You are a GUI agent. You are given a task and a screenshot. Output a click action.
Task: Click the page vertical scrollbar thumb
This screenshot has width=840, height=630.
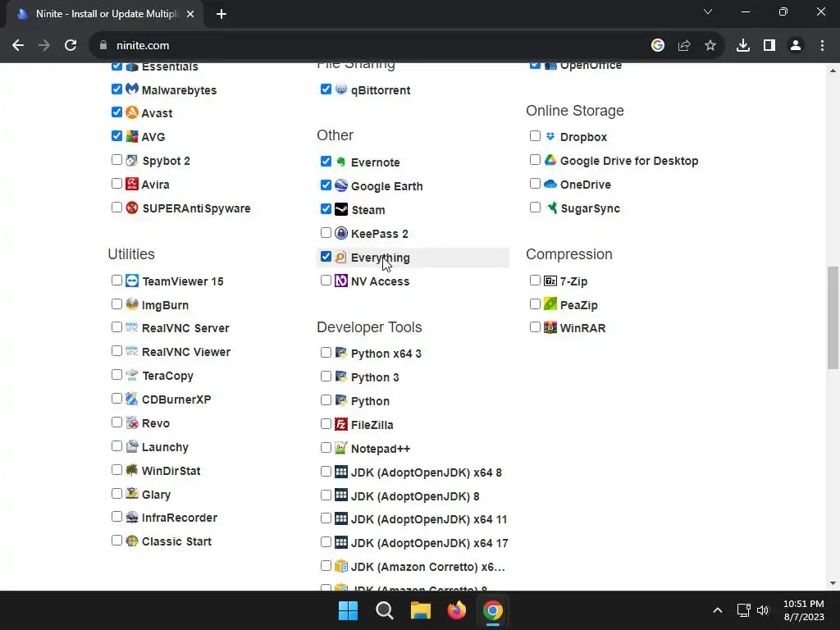tap(833, 317)
